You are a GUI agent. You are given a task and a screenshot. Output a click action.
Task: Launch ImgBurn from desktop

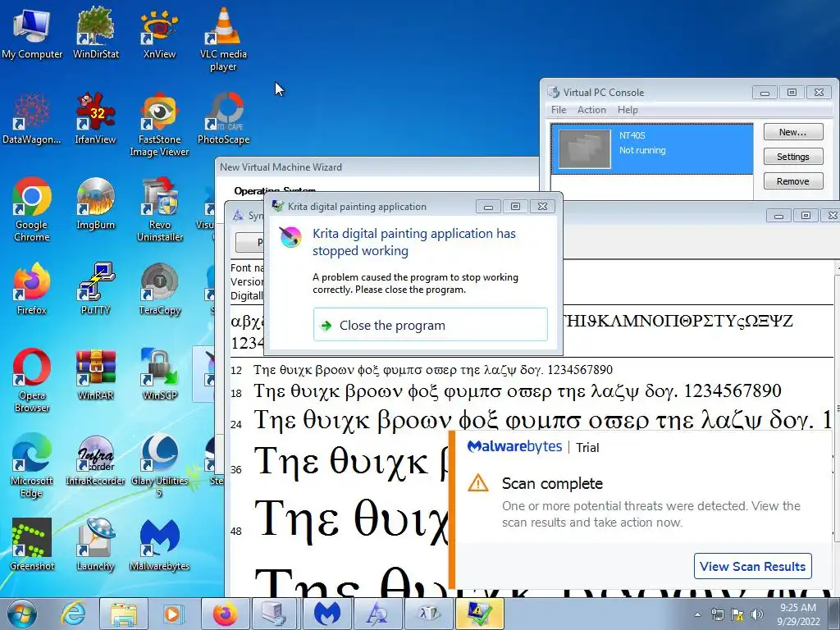pos(95,203)
